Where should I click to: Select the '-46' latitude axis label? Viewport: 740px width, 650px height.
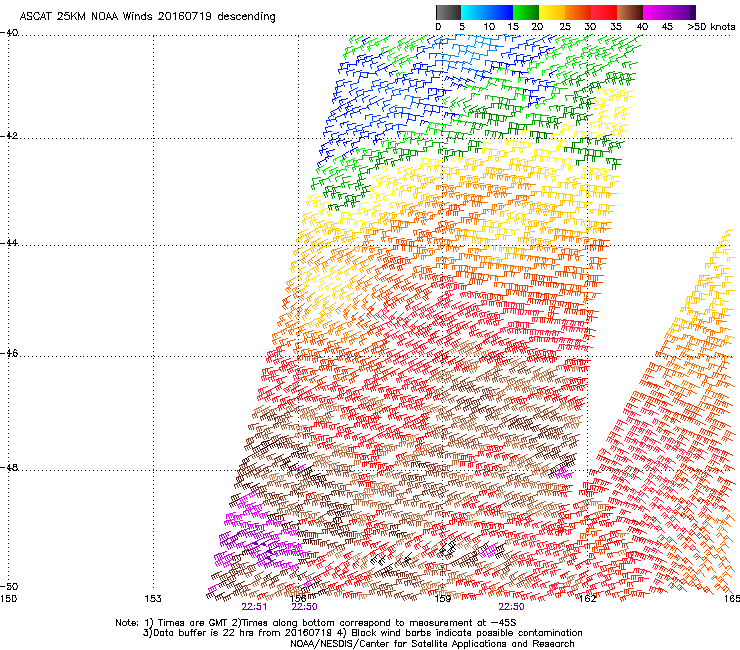click(x=9, y=353)
